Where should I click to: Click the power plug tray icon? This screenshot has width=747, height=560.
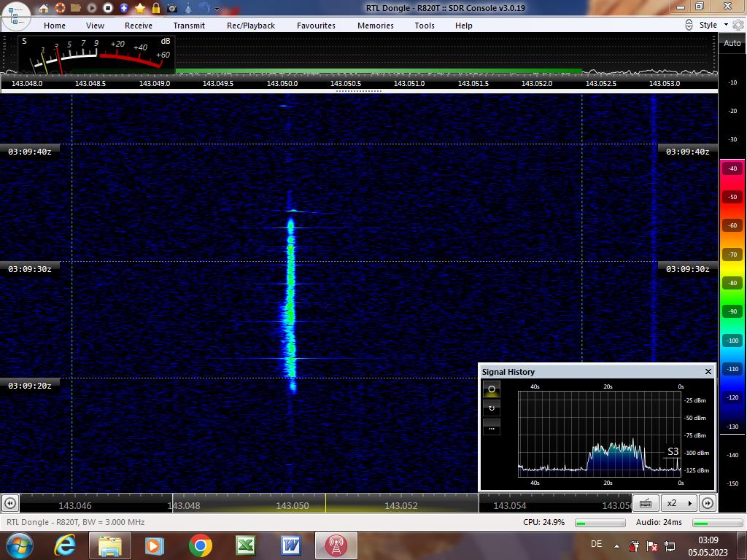[x=634, y=546]
